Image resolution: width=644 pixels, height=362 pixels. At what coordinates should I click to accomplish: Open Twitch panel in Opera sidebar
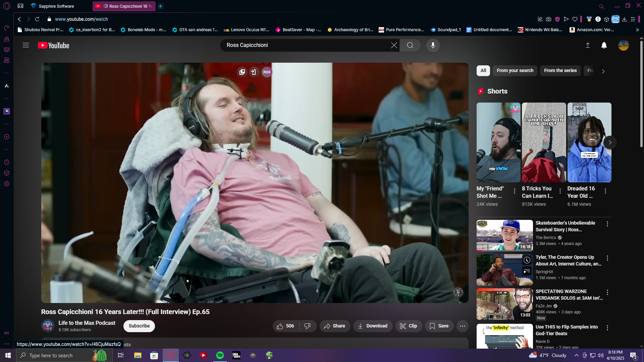pyautogui.click(x=7, y=111)
